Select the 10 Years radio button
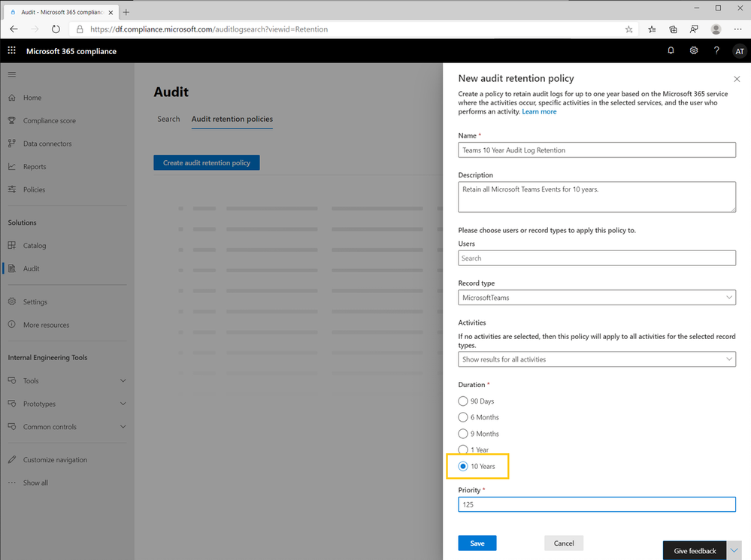Viewport: 751px width, 560px height. (463, 467)
